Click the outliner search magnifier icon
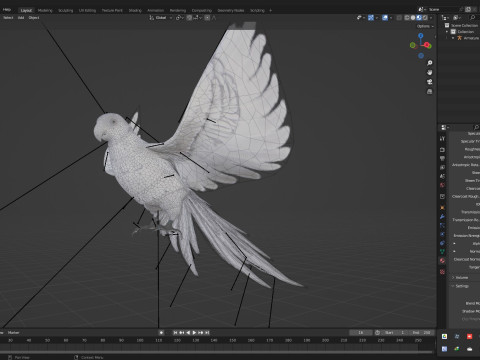480x360 pixels. [x=472, y=17]
